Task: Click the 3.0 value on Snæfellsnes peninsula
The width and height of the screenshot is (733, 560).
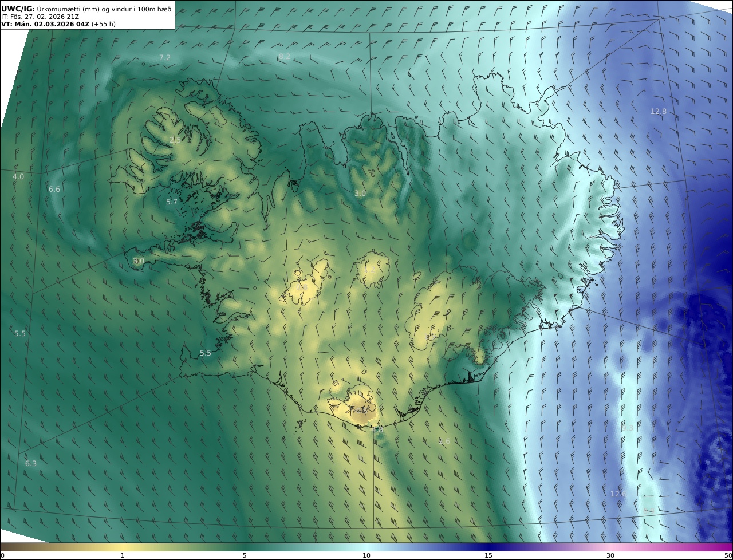Action: (139, 261)
